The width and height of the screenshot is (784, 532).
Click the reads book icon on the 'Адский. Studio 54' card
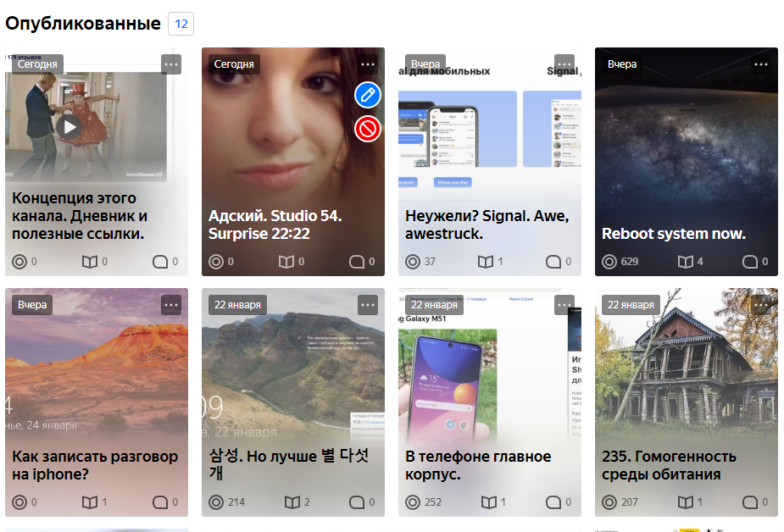pyautogui.click(x=286, y=262)
